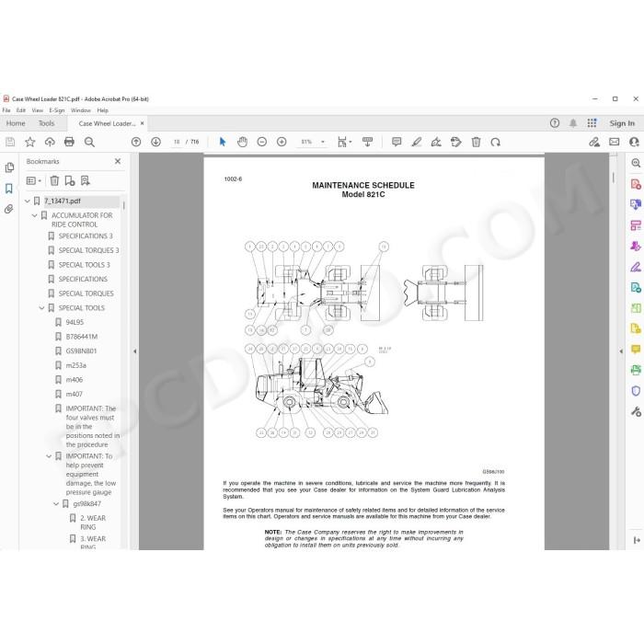Viewport: 644px width, 644px height.
Task: Select SPECIFICATIONS 3 bookmark
Action: tap(86, 236)
